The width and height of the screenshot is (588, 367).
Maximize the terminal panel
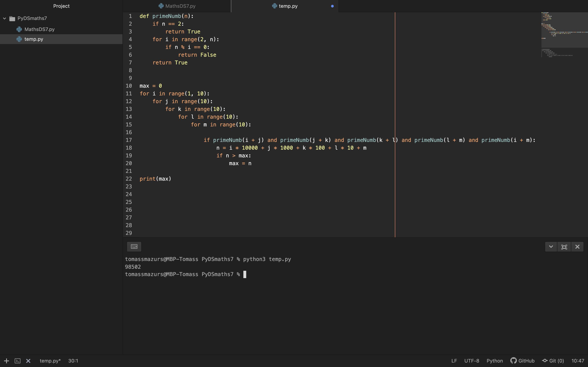pyautogui.click(x=564, y=247)
